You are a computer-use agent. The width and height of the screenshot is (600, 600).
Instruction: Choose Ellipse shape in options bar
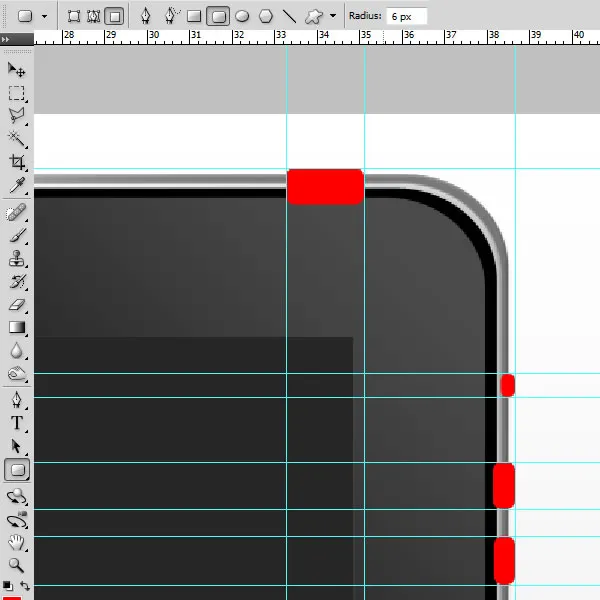click(x=242, y=16)
